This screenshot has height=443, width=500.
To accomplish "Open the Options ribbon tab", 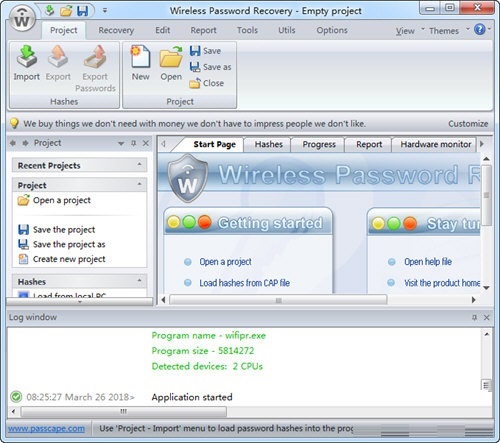I will pos(332,30).
